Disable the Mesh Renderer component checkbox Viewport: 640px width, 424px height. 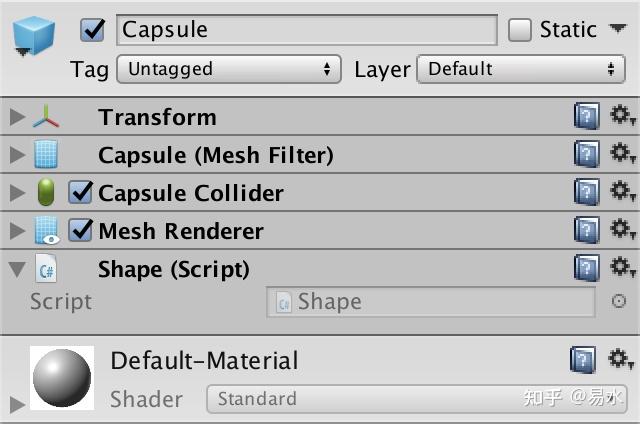point(80,231)
